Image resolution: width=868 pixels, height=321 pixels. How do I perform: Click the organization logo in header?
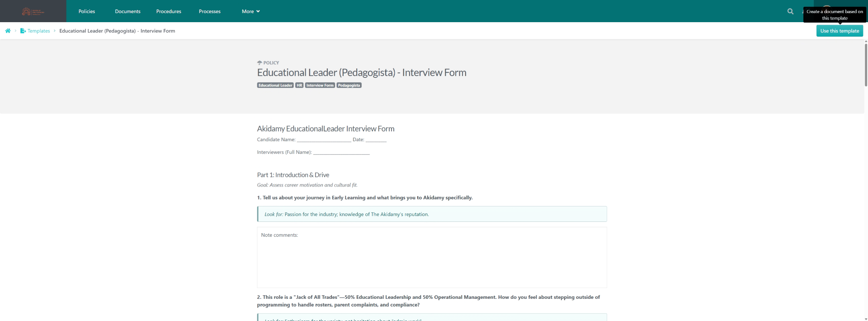coord(33,11)
